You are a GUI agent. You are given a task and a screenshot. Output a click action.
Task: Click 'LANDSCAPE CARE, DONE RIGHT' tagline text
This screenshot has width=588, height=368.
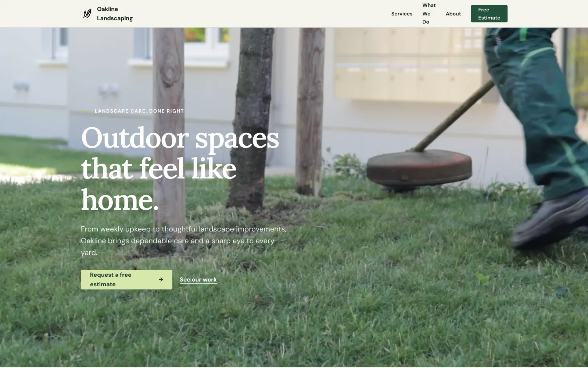tap(139, 111)
